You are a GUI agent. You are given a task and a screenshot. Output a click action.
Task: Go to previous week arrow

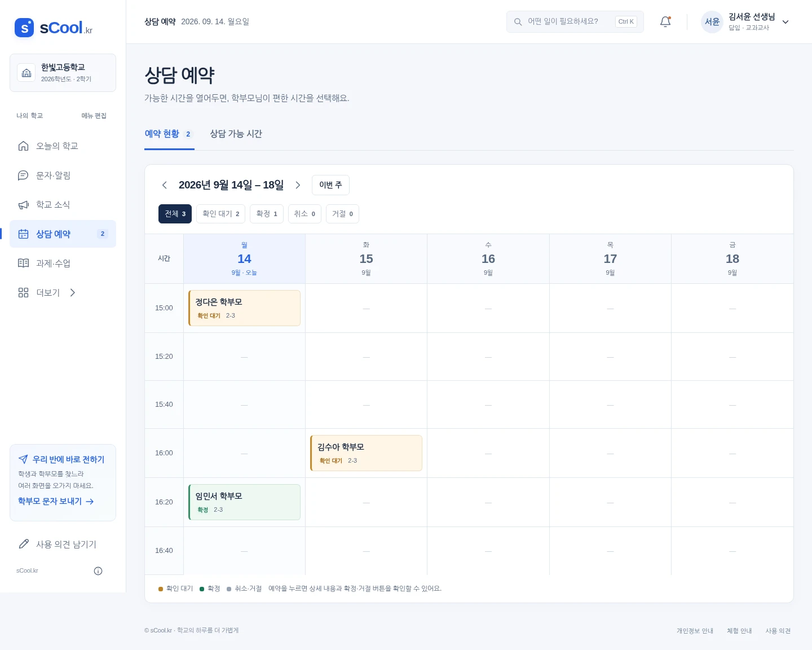tap(165, 185)
